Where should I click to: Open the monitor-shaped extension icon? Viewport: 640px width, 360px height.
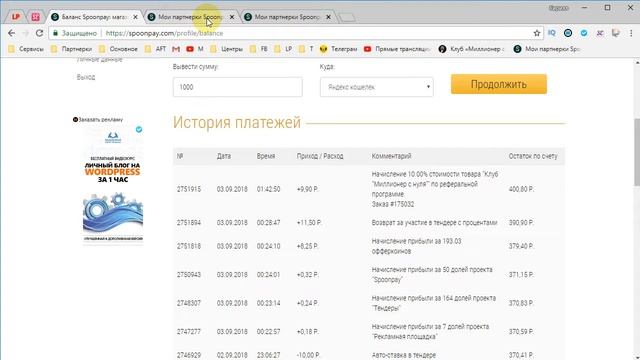point(616,33)
